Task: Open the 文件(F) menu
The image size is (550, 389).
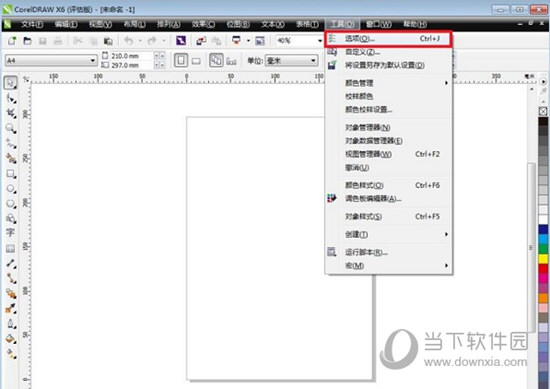Action: [32, 24]
